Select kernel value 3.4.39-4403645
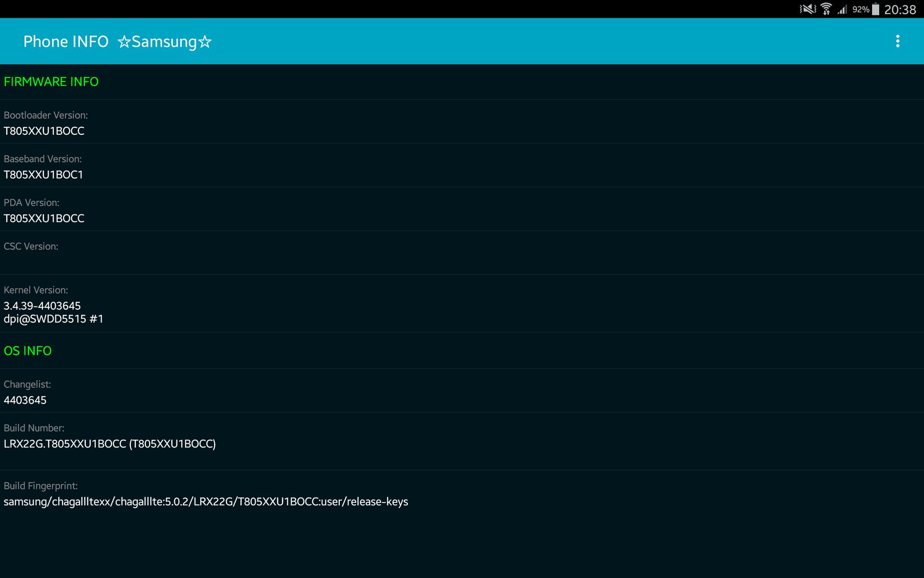924x578 pixels. [x=42, y=306]
